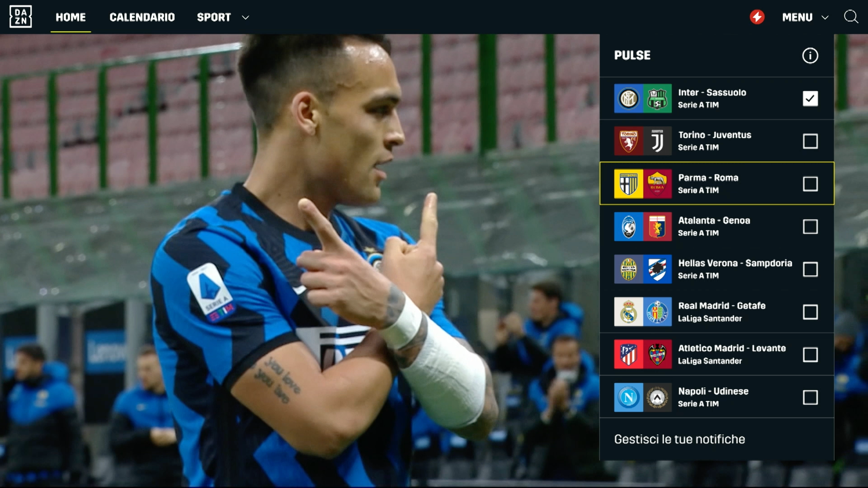Viewport: 868px width, 488px height.
Task: Select the Parma - Roma match row
Action: pyautogui.click(x=717, y=183)
